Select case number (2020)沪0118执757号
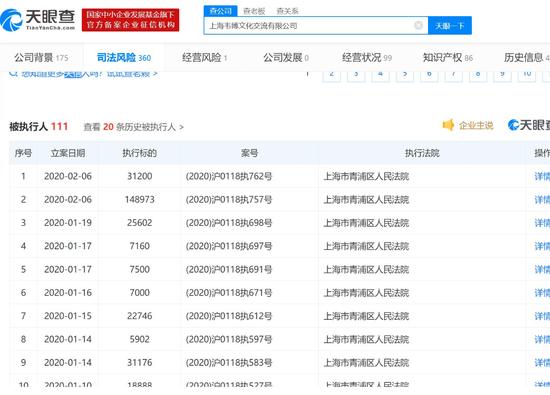This screenshot has width=550, height=395. point(229,199)
